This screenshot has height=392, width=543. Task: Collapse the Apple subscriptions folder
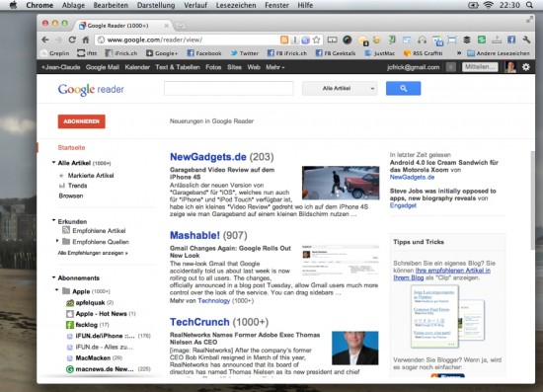[57, 290]
